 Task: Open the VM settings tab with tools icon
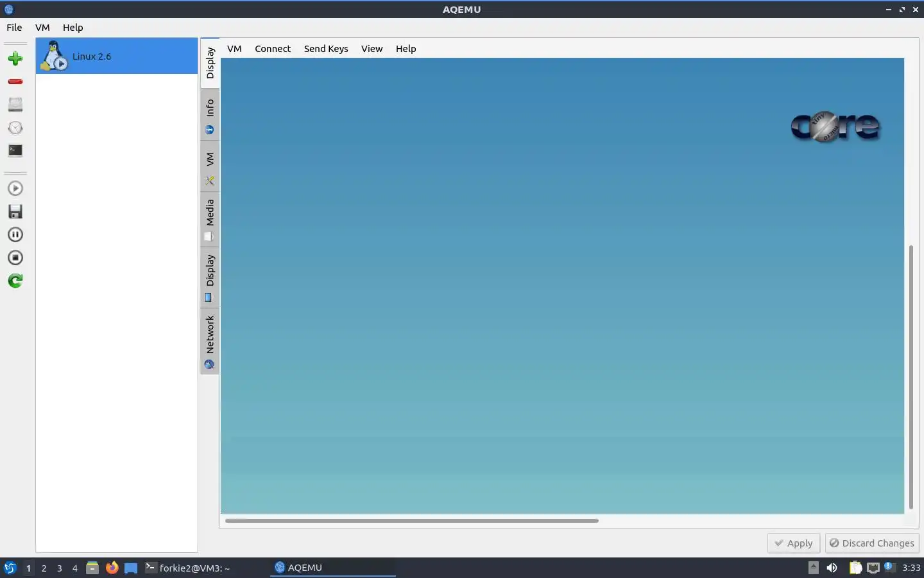pos(210,167)
